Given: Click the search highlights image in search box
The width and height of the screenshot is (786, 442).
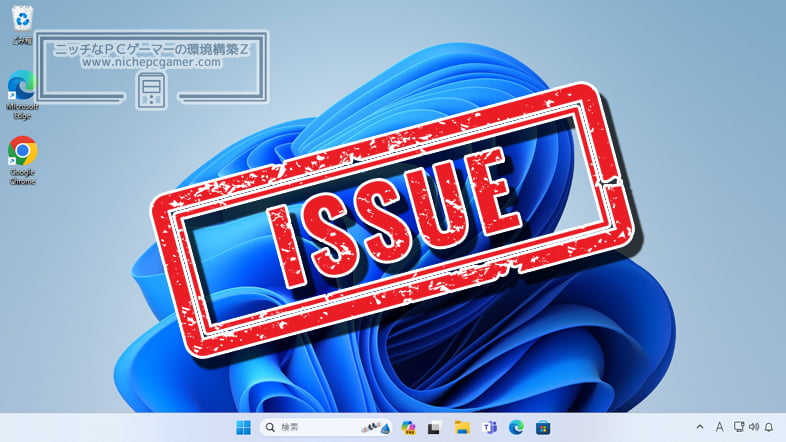Looking at the screenshot, I should point(376,427).
